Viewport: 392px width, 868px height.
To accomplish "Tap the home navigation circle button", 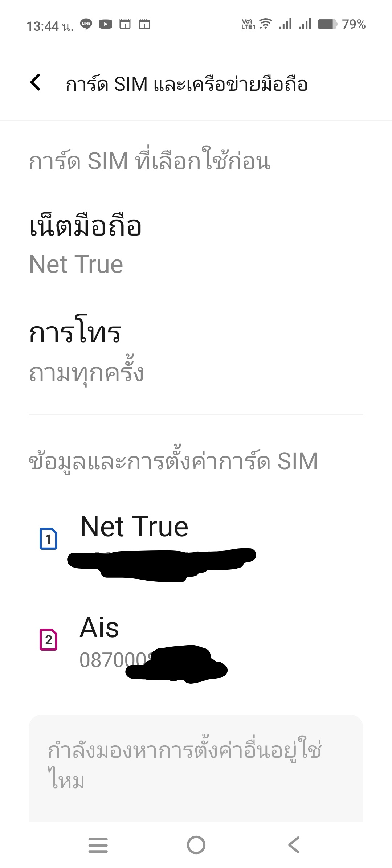I will 196,845.
